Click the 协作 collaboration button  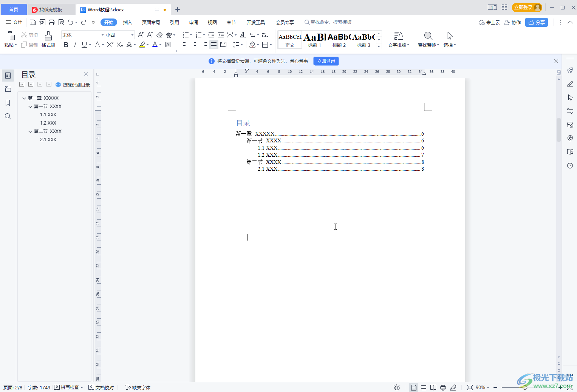coord(512,22)
